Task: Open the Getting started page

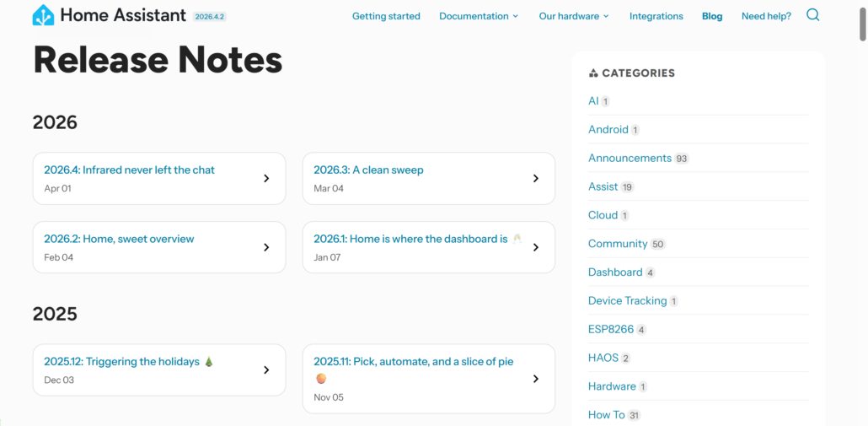Action: pos(387,16)
